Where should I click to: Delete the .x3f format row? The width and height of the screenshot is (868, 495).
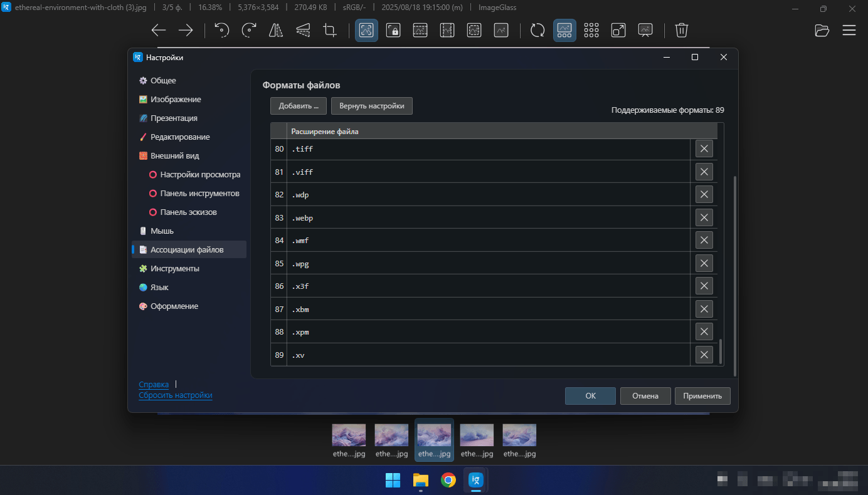704,286
